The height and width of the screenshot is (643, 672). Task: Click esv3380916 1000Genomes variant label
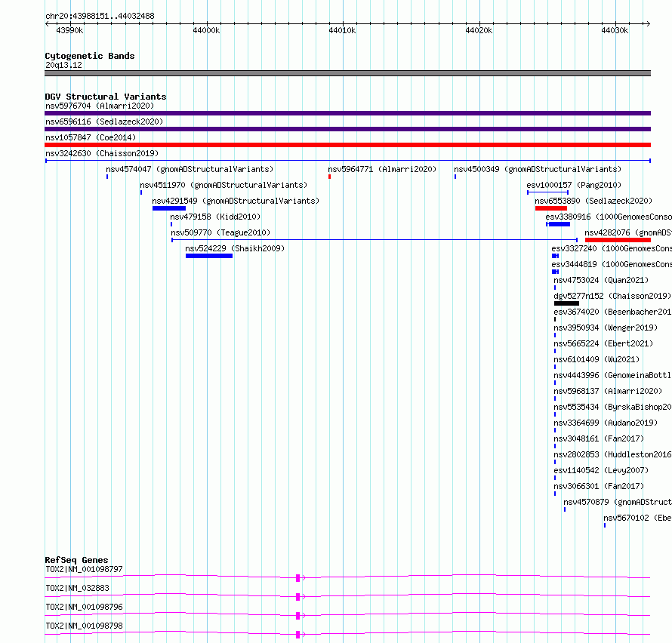(609, 217)
